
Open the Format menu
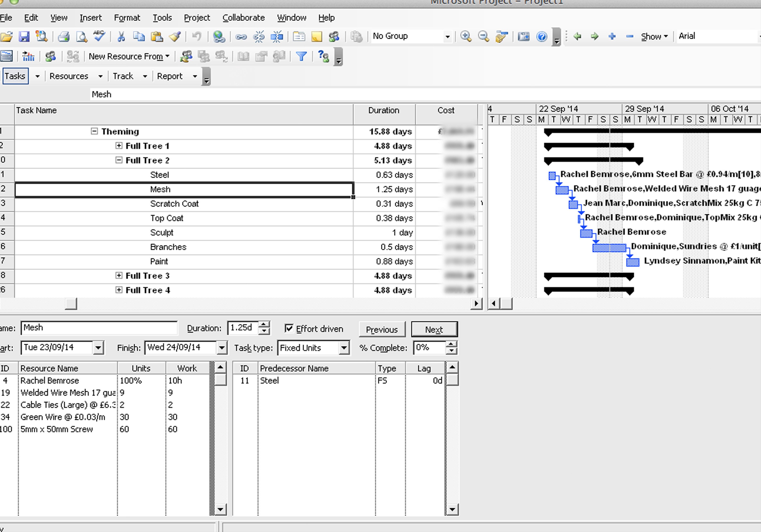click(127, 18)
